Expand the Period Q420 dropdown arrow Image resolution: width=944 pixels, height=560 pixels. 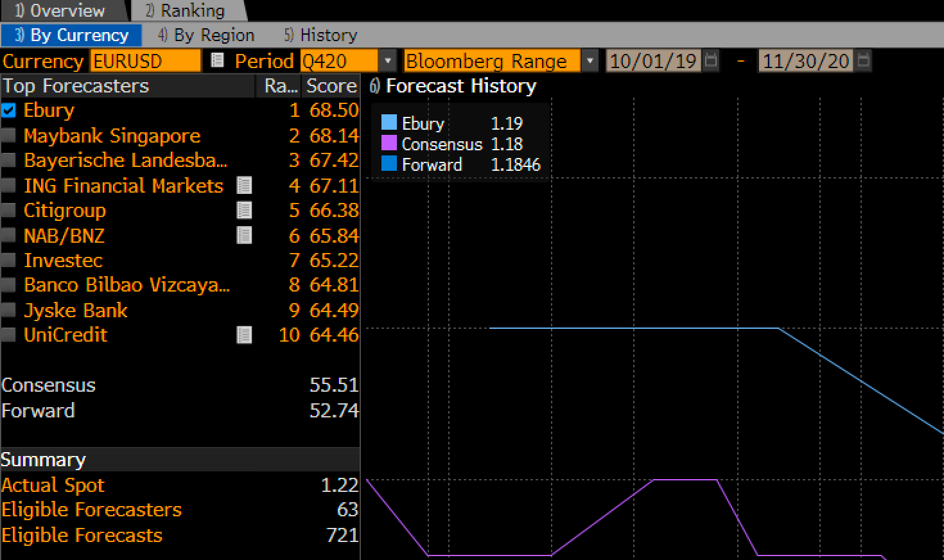[387, 61]
